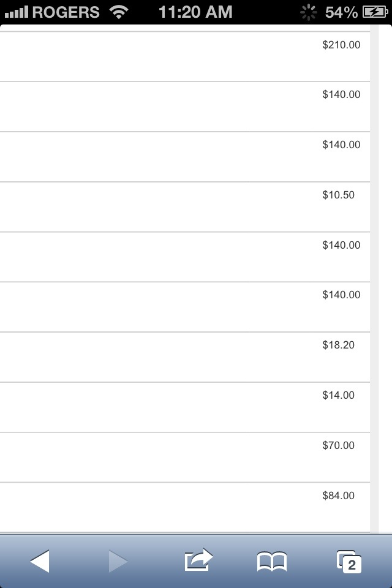Tap the cellular signal bars
The image size is (392, 588).
click(x=17, y=12)
